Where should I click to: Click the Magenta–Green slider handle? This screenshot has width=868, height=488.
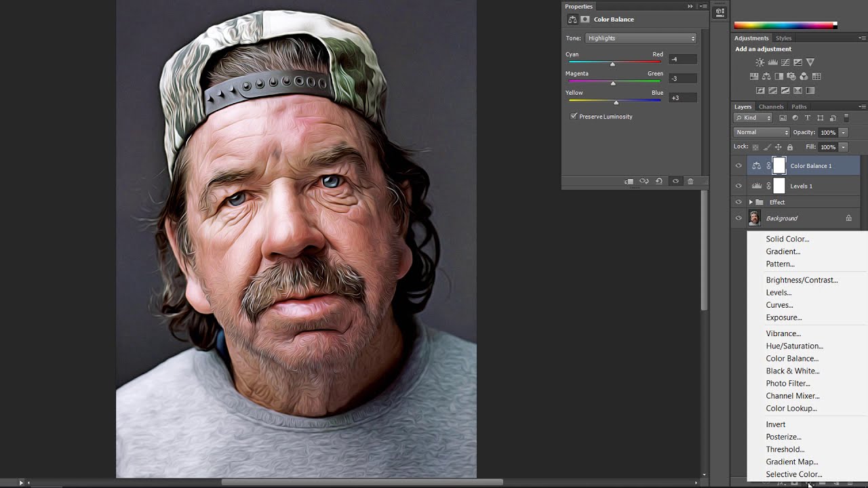(x=613, y=83)
